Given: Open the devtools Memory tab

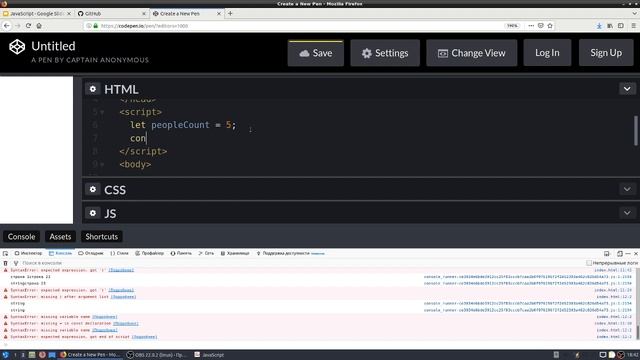Looking at the screenshot, I should [181, 253].
